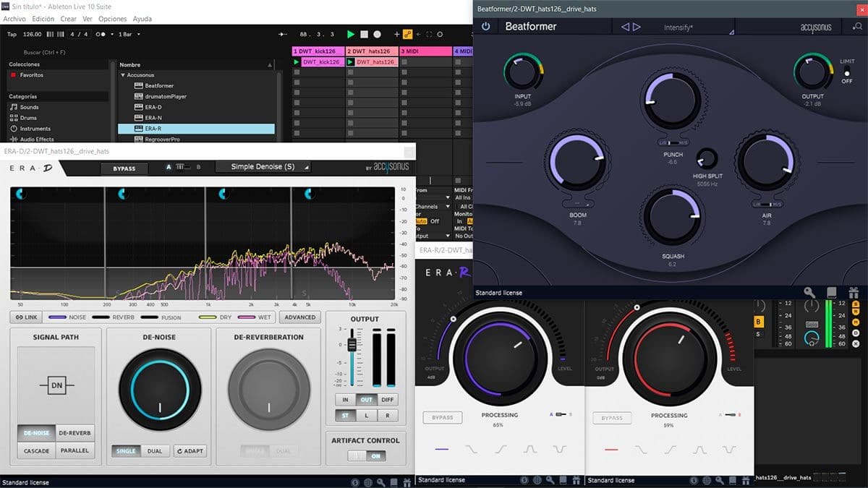Toggle the orange automation arm icon in the Ableton transport
The width and height of the screenshot is (868, 488).
tap(407, 34)
